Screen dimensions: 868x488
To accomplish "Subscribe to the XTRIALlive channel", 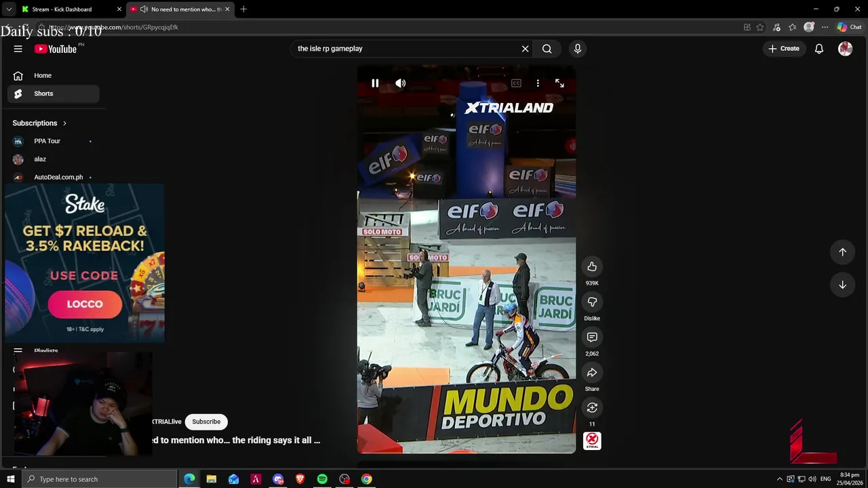I will [206, 422].
